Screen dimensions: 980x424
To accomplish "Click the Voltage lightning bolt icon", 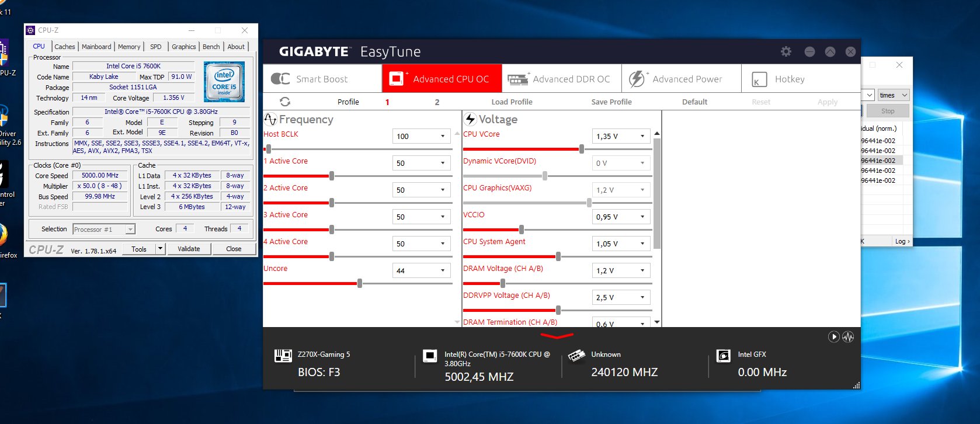I will (470, 119).
